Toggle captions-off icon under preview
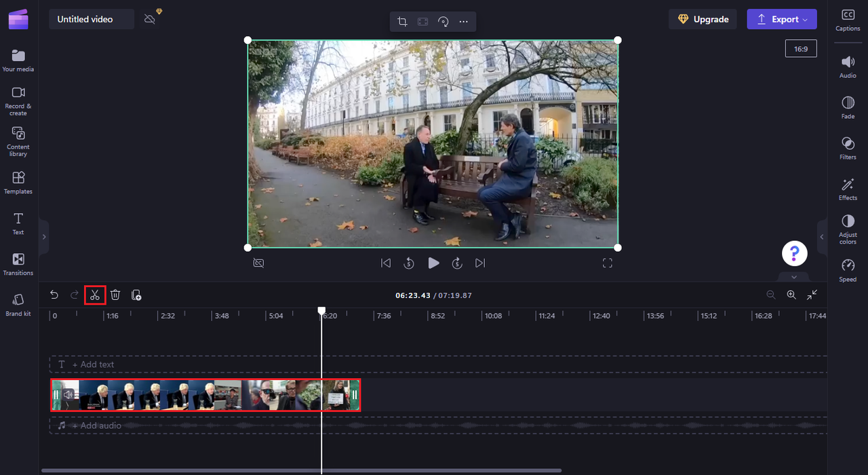868x475 pixels. click(x=258, y=263)
